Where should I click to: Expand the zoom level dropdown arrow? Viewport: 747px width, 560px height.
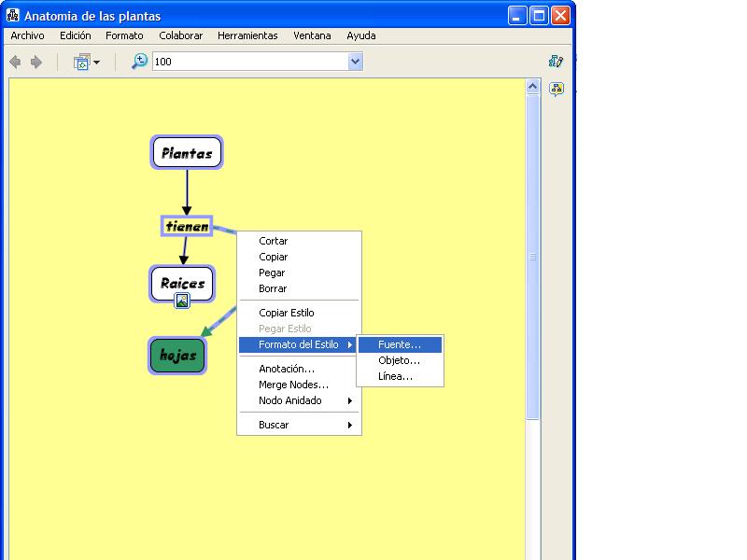coord(355,63)
